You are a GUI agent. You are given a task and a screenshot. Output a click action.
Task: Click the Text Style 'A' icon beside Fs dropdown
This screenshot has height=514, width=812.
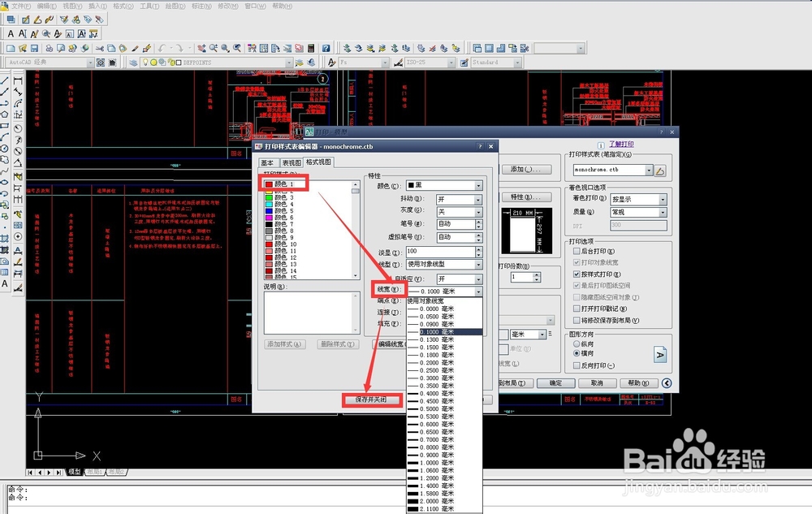tap(332, 62)
